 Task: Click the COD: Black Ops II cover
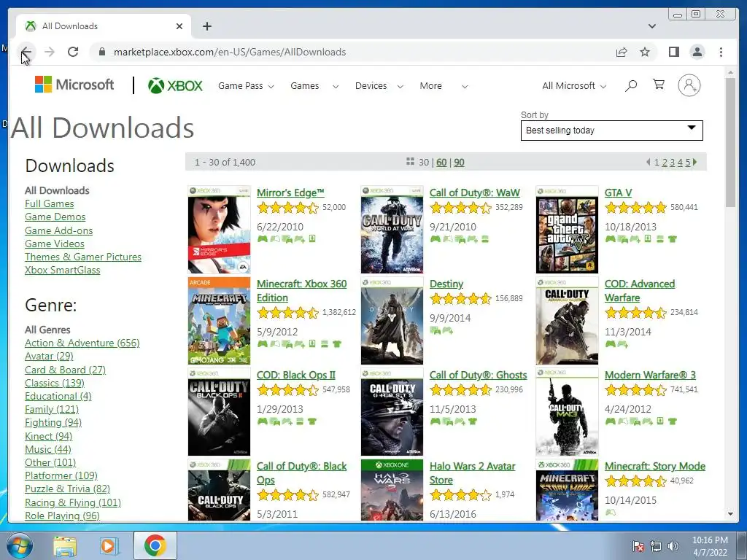click(219, 412)
